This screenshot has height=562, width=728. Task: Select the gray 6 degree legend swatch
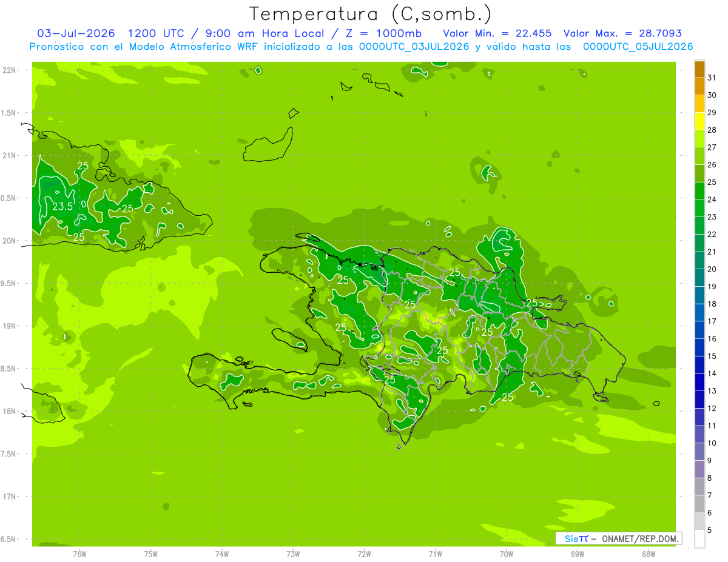[x=699, y=504]
